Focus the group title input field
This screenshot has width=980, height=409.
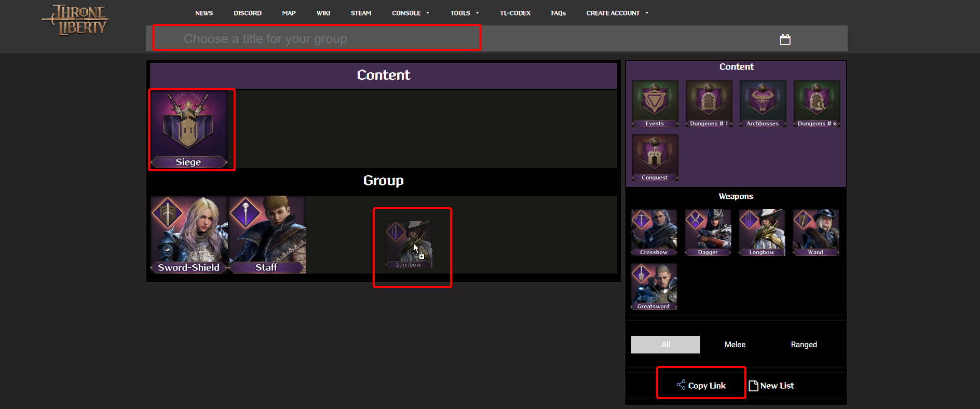pyautogui.click(x=317, y=39)
